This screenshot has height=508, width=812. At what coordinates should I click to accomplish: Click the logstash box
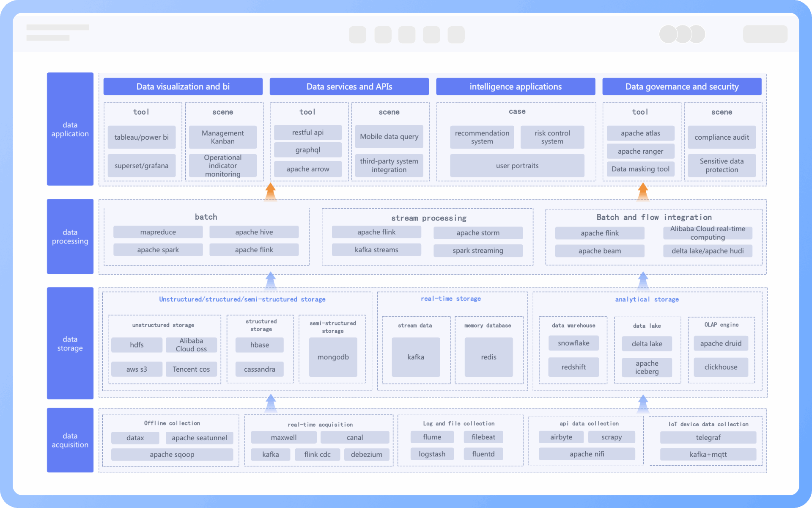[432, 454]
